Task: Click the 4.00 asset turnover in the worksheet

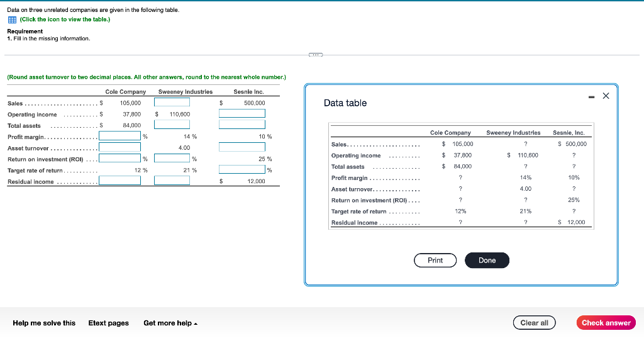Action: click(184, 148)
